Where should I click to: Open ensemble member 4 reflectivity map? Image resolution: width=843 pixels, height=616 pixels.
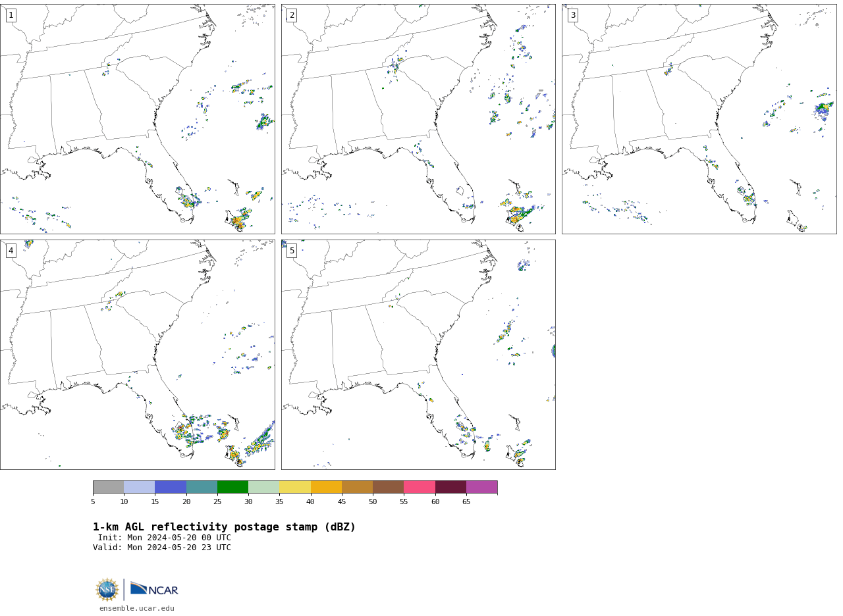tap(137, 355)
